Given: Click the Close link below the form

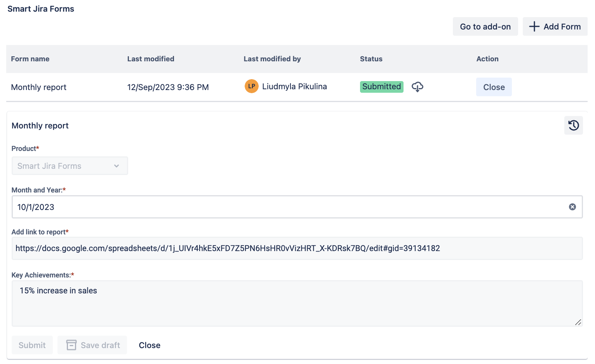Looking at the screenshot, I should [x=150, y=345].
